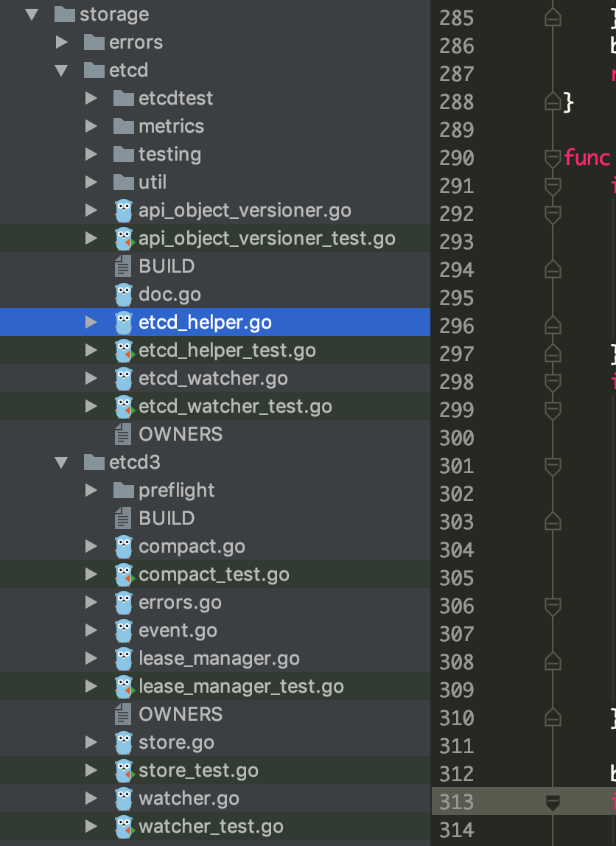
Task: Select the etcd_watcher_test.go file name
Action: 235,406
